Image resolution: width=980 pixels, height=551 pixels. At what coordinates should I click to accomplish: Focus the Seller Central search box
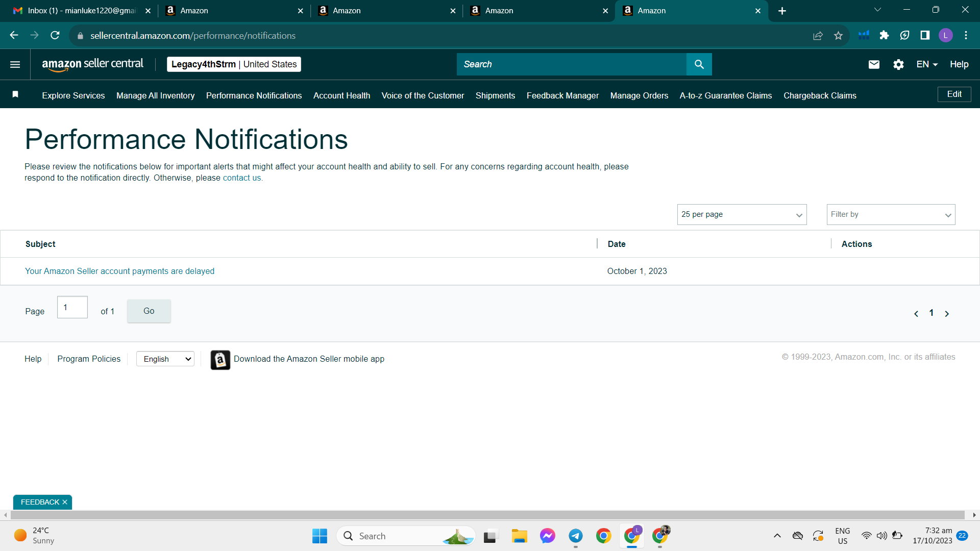point(572,64)
